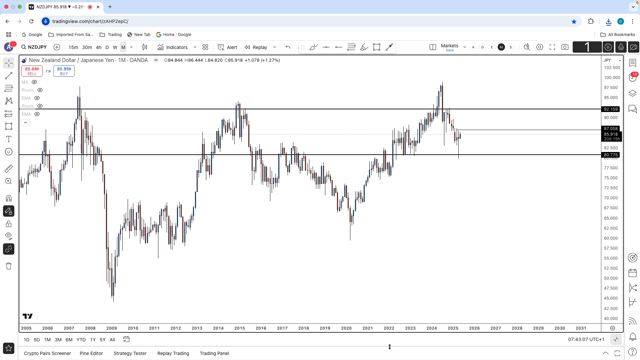The image size is (640, 360).
Task: Open the Pine Editor tab
Action: pyautogui.click(x=91, y=353)
